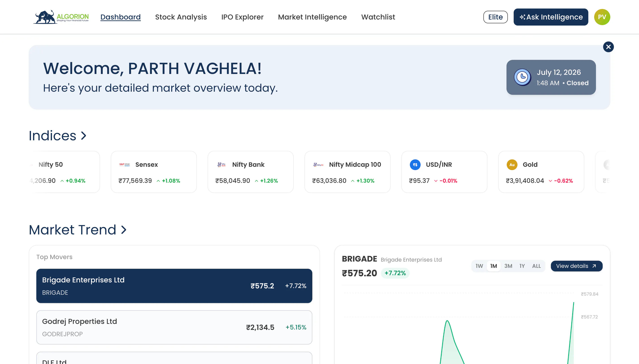Click the View details button

pos(576,266)
